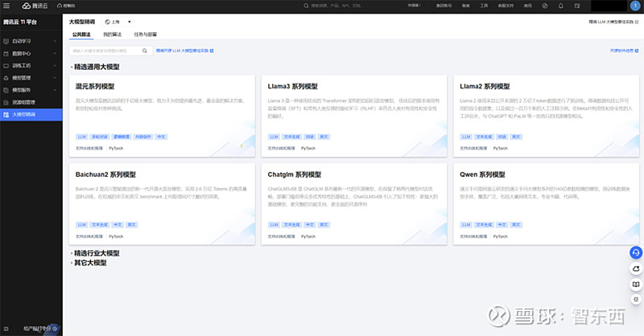Expand the 精选行业大模型 section
644x336 pixels.
click(x=95, y=253)
